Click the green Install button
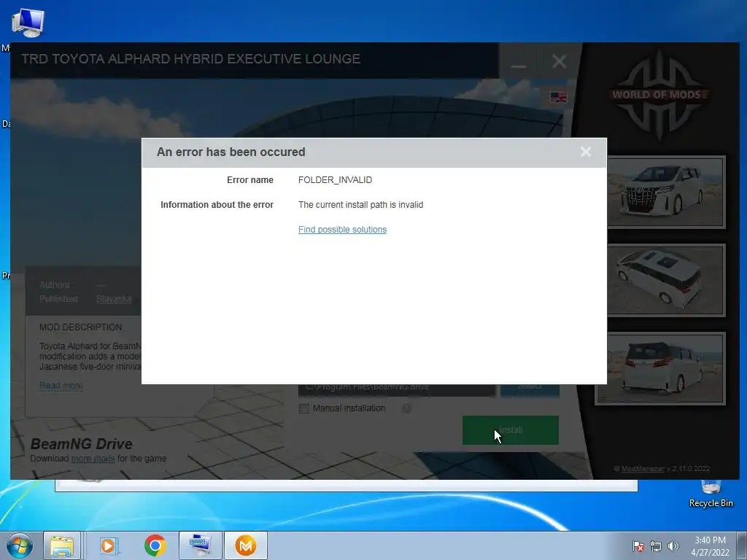 click(510, 430)
